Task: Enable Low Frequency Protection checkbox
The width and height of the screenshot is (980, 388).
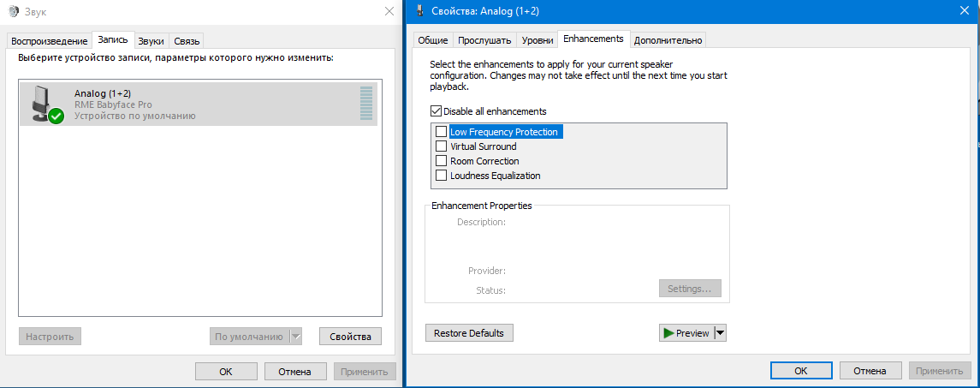Action: tap(442, 132)
